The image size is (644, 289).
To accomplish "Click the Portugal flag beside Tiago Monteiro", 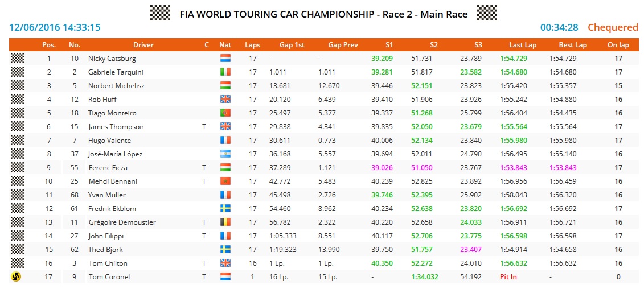I will tap(225, 113).
